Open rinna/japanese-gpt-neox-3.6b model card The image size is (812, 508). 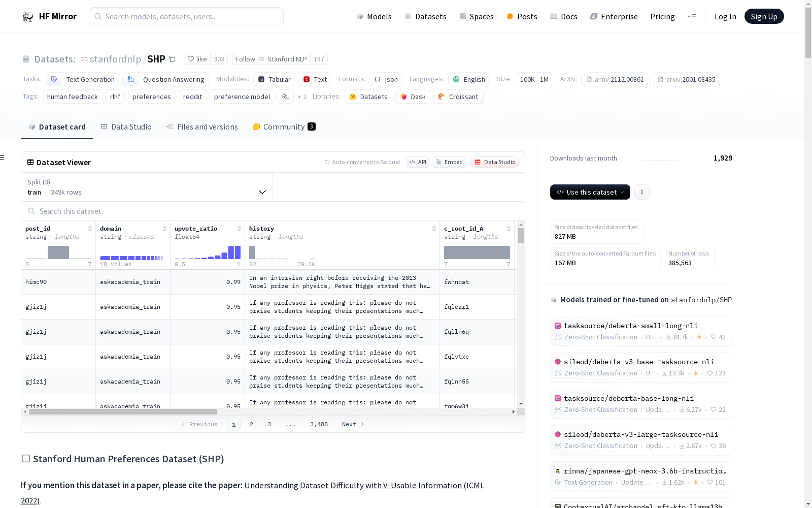click(x=641, y=477)
